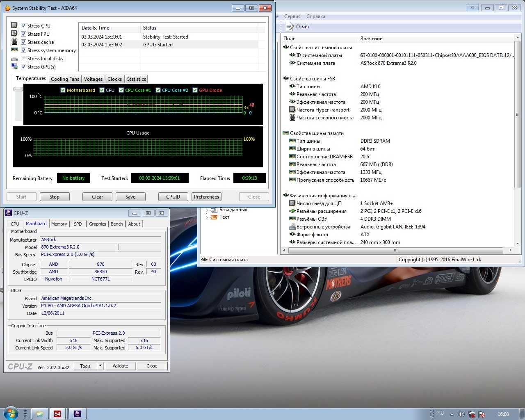Open CPUID from stability test window

(173, 197)
